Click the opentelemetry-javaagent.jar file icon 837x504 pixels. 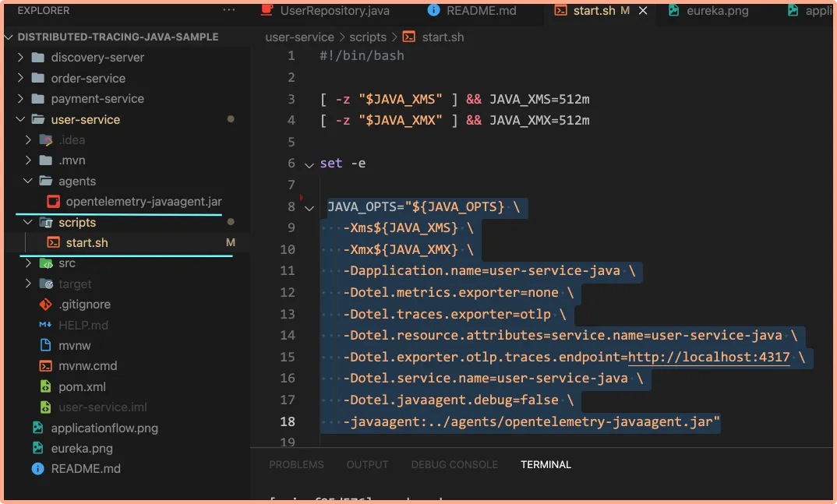tap(53, 202)
